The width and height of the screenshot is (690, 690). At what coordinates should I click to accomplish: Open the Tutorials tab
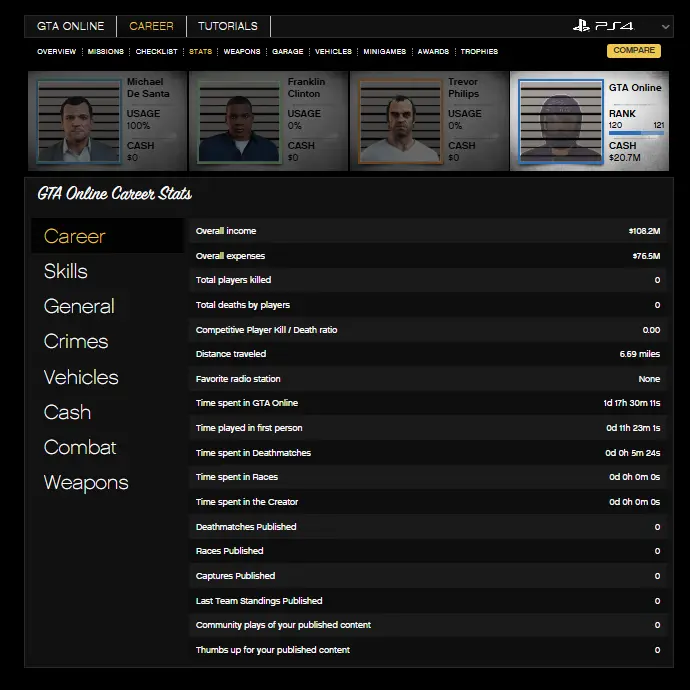[227, 26]
